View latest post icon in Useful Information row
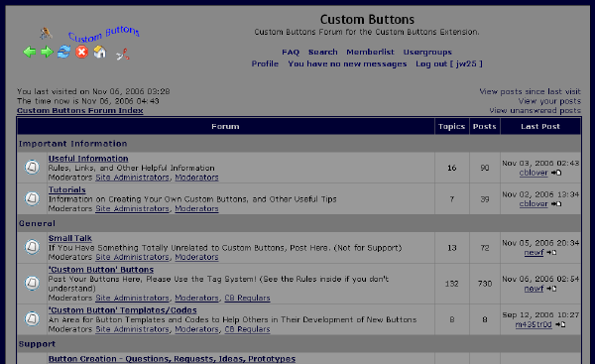The height and width of the screenshot is (364, 595). pyautogui.click(x=556, y=173)
